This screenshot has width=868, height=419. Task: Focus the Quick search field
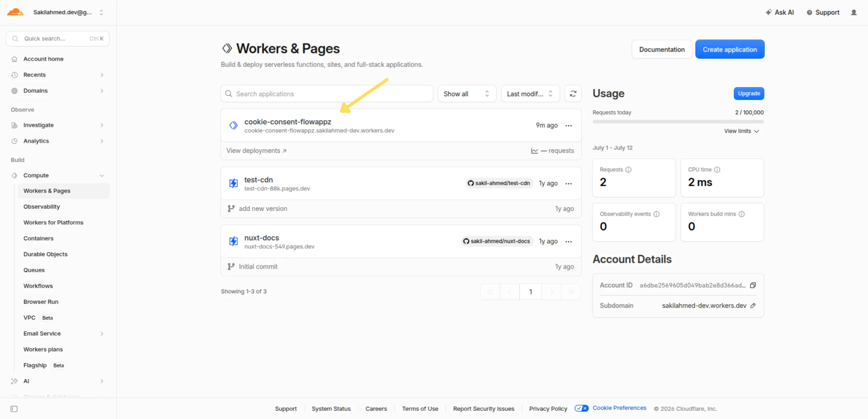58,39
